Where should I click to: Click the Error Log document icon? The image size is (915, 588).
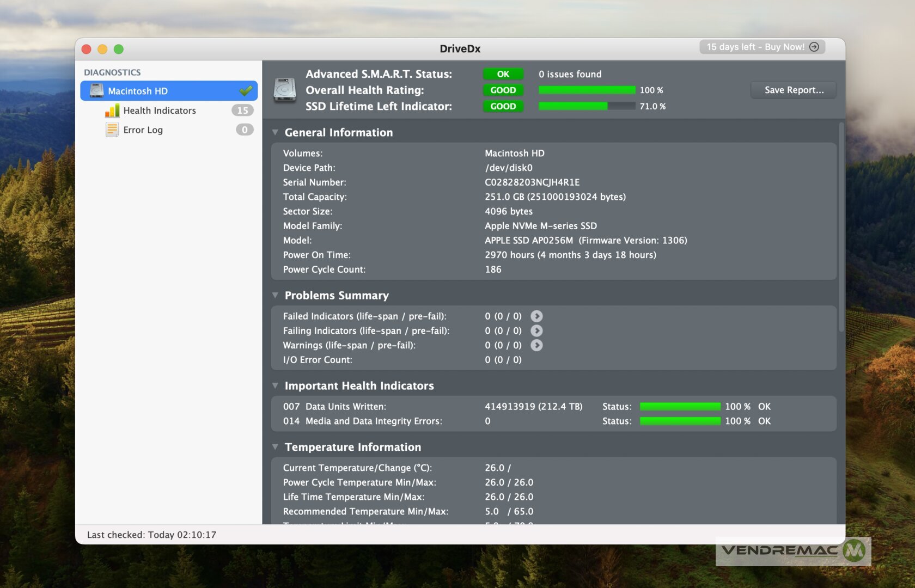coord(112,130)
